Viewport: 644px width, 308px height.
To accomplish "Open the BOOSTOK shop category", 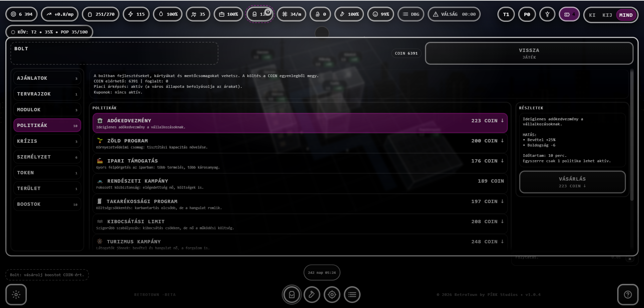I will point(47,204).
